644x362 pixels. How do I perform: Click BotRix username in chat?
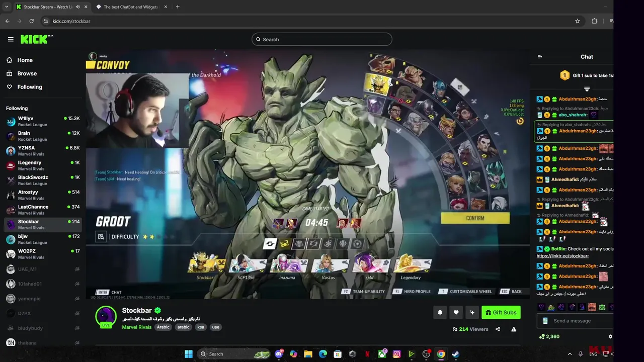click(558, 249)
